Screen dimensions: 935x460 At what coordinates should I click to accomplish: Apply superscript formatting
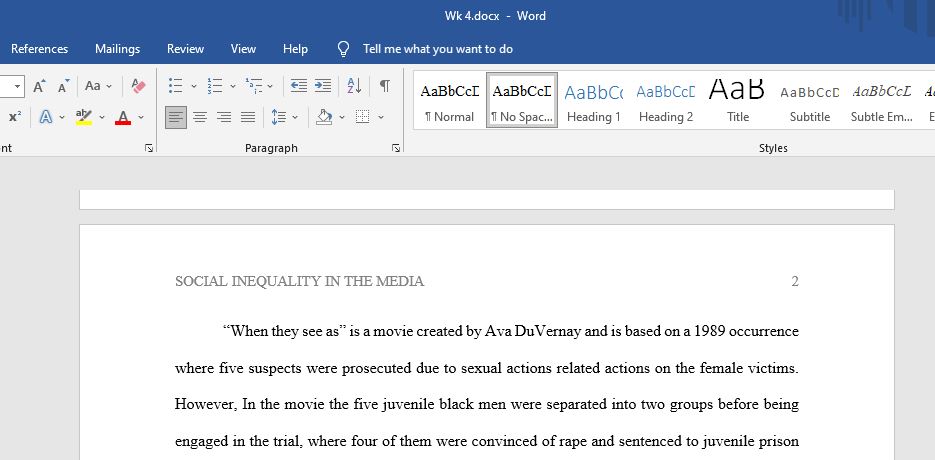pyautogui.click(x=15, y=117)
